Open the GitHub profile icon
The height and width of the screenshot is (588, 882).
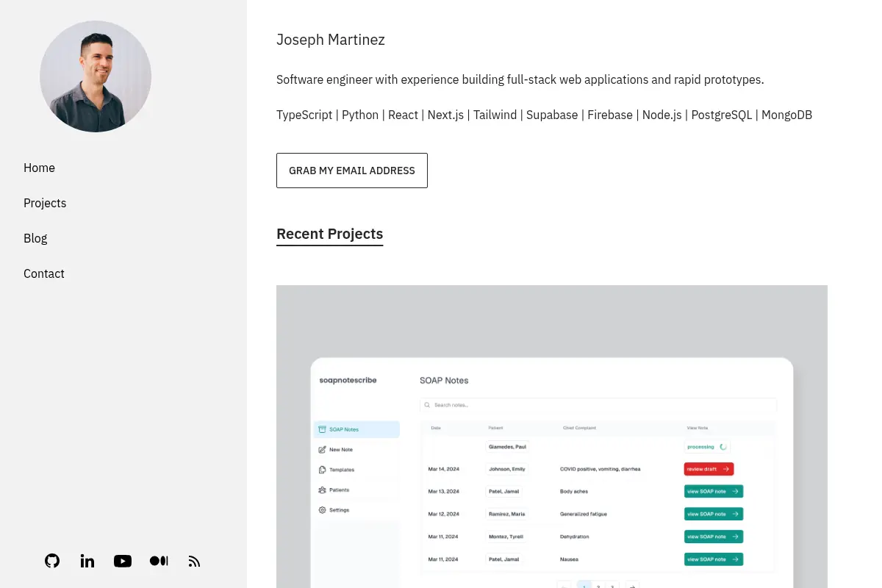pyautogui.click(x=52, y=561)
